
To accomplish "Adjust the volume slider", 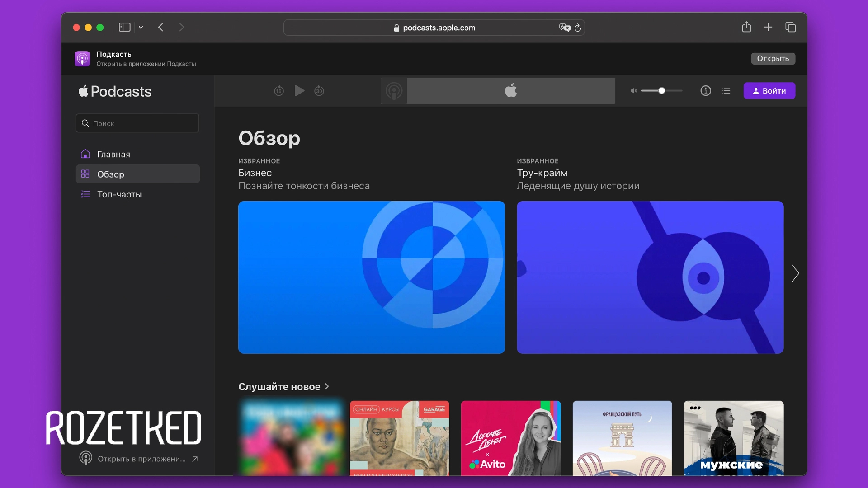I will point(662,91).
